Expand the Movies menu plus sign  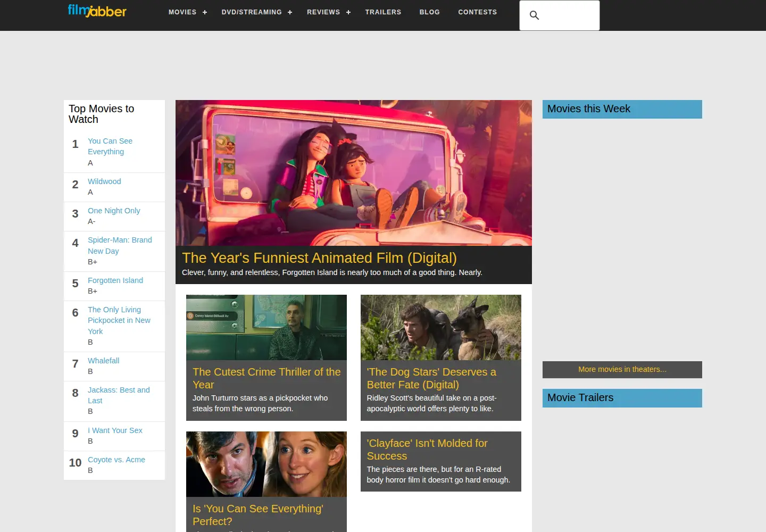(205, 12)
